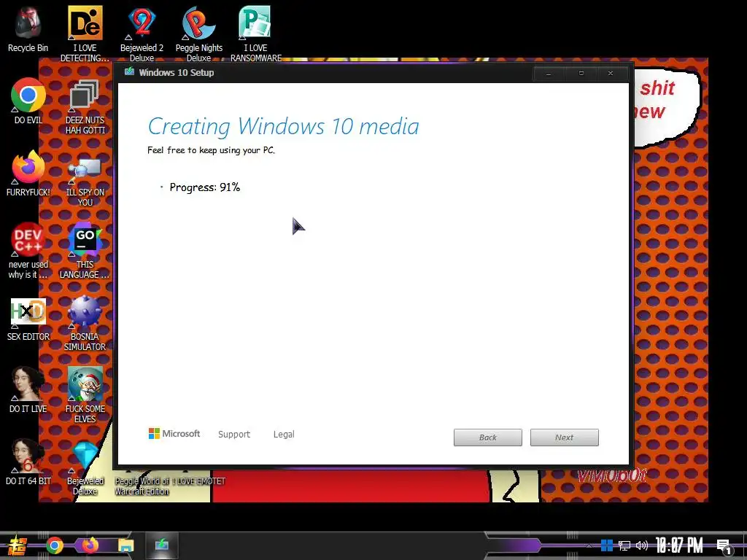Image resolution: width=747 pixels, height=560 pixels.
Task: Click the Feel free to keep using text
Action: 211,150
